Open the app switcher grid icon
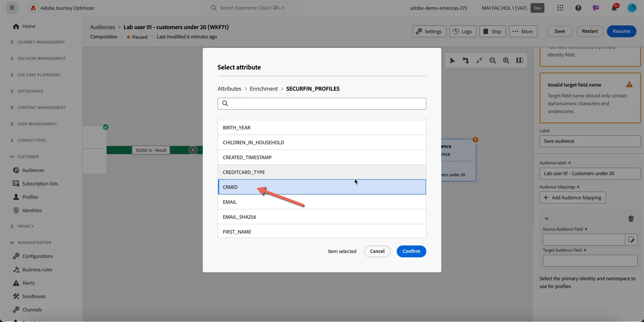The height and width of the screenshot is (322, 644). [x=560, y=8]
